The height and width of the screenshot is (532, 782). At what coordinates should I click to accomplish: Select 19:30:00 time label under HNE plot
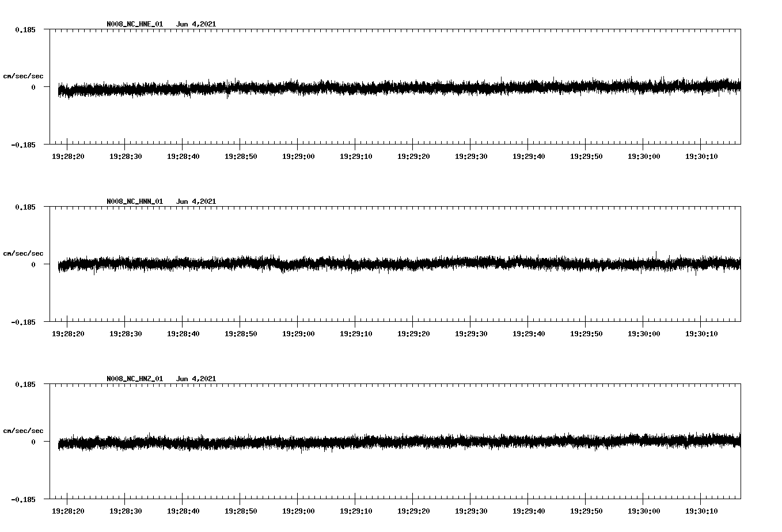(643, 156)
